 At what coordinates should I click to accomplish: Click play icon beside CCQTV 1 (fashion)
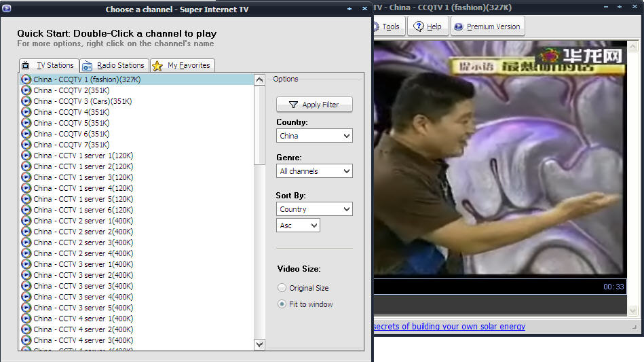coord(26,79)
